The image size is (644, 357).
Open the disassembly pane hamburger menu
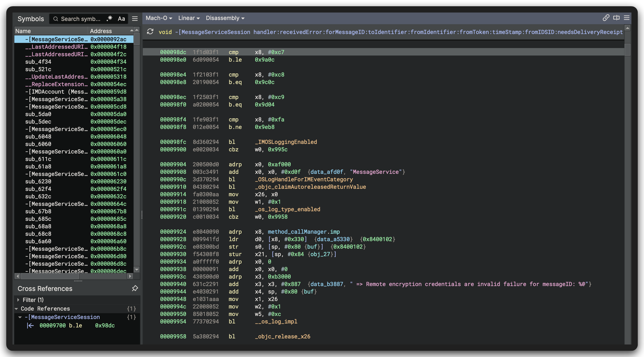627,18
